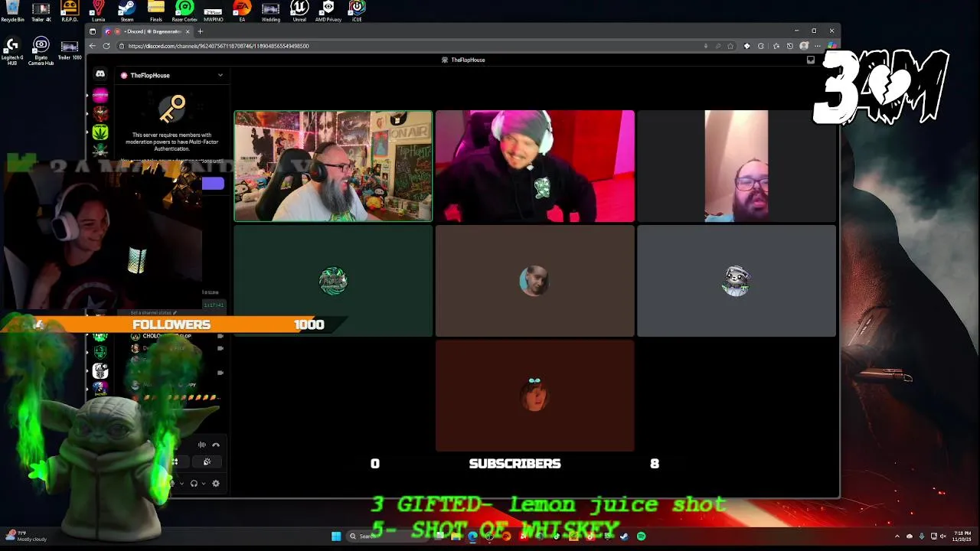
Task: Close the Discord browser tab
Action: click(x=188, y=31)
